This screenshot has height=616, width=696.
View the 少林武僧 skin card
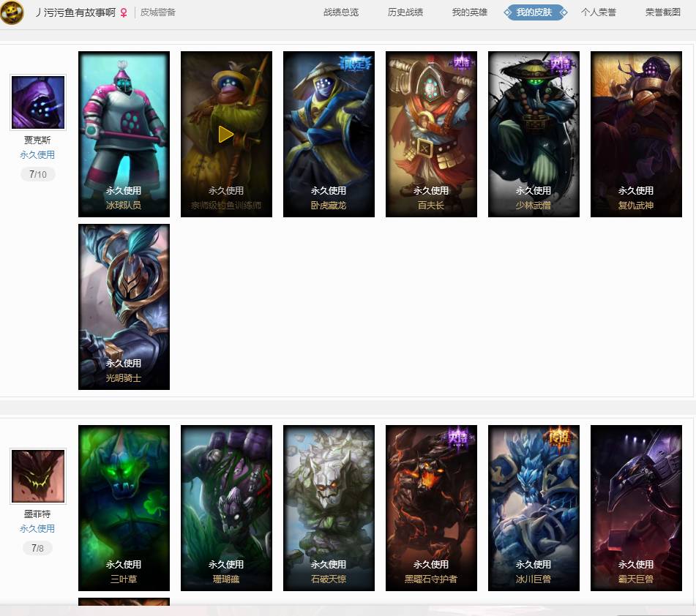[x=534, y=134]
